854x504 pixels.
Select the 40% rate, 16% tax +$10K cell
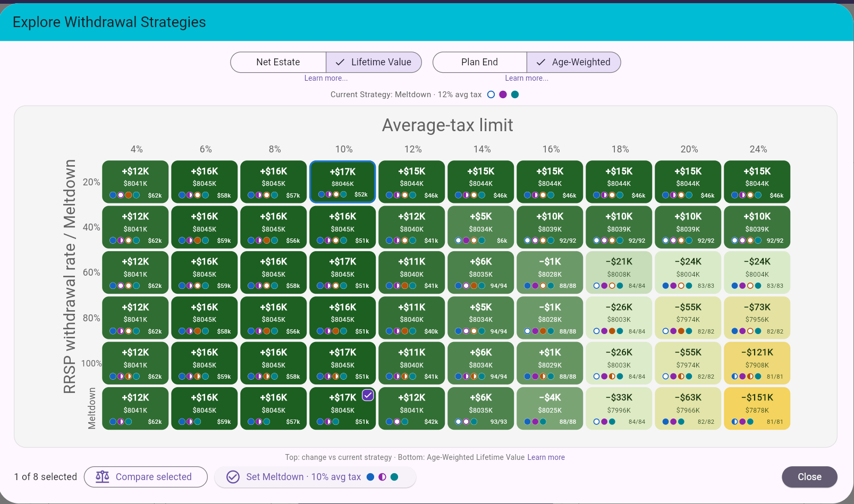tap(550, 227)
